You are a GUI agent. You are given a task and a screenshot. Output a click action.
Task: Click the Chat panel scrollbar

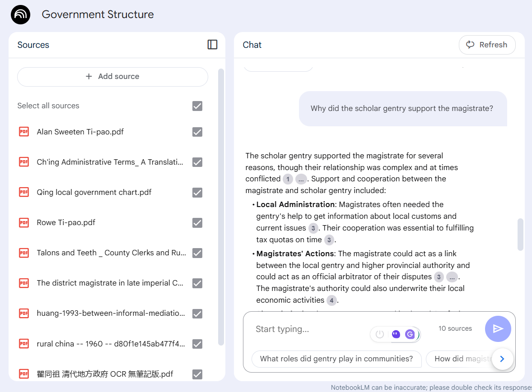[x=520, y=235]
